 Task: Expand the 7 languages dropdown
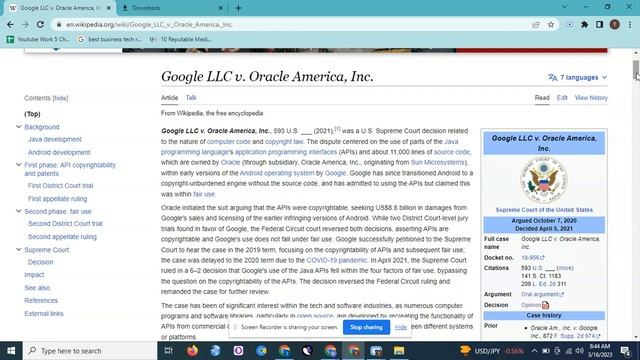click(x=578, y=77)
